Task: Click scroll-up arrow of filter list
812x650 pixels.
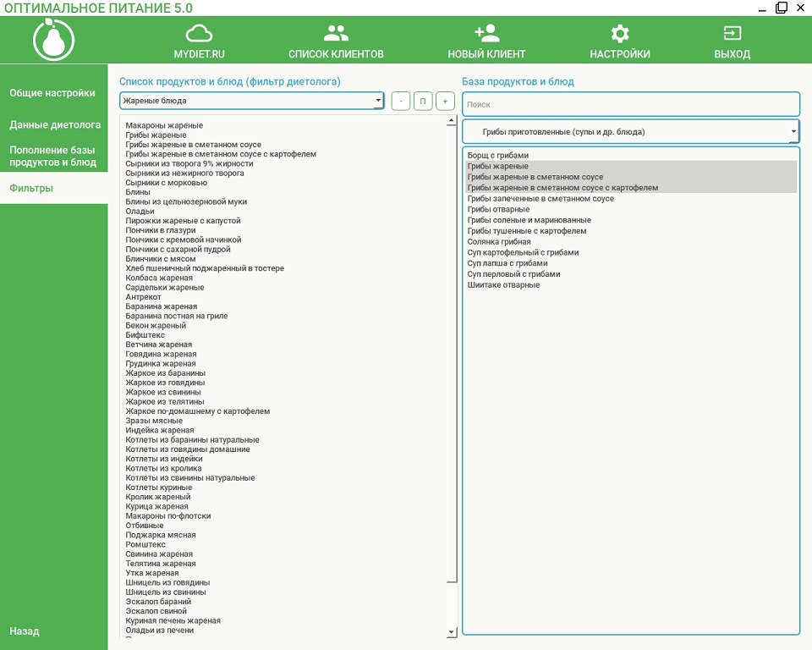Action: click(451, 121)
